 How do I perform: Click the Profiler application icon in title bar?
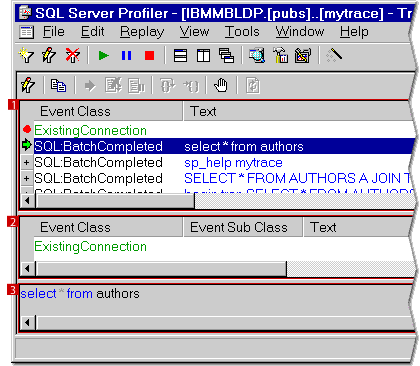click(25, 12)
